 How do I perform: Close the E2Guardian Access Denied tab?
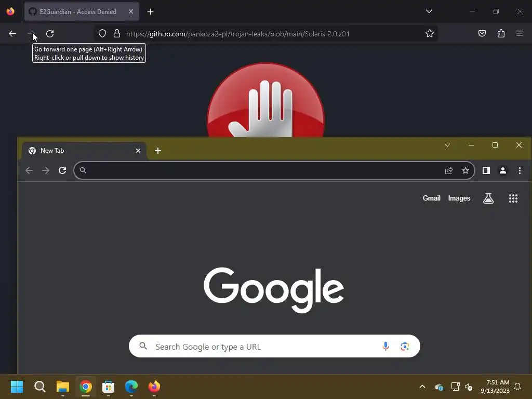(131, 11)
